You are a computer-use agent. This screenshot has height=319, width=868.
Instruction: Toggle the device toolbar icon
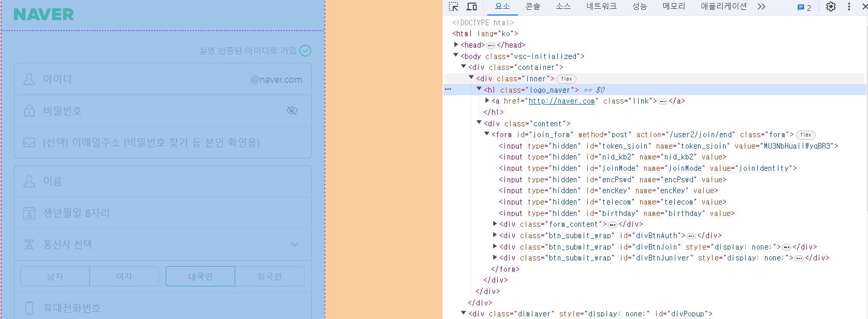pyautogui.click(x=472, y=7)
